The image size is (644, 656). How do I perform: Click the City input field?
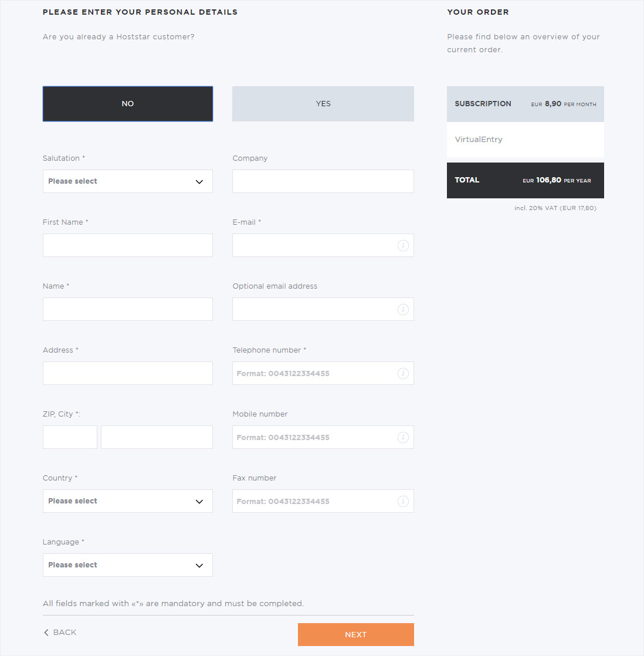tap(157, 437)
